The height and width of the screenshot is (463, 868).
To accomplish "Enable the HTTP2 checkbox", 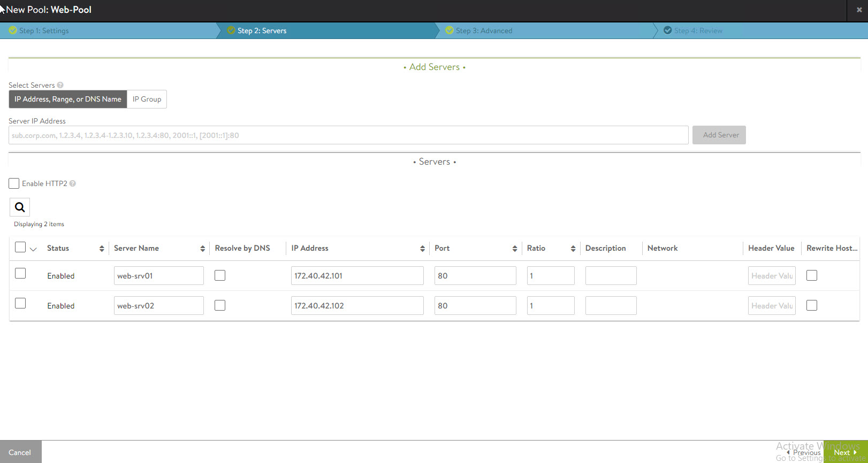I will [x=14, y=183].
